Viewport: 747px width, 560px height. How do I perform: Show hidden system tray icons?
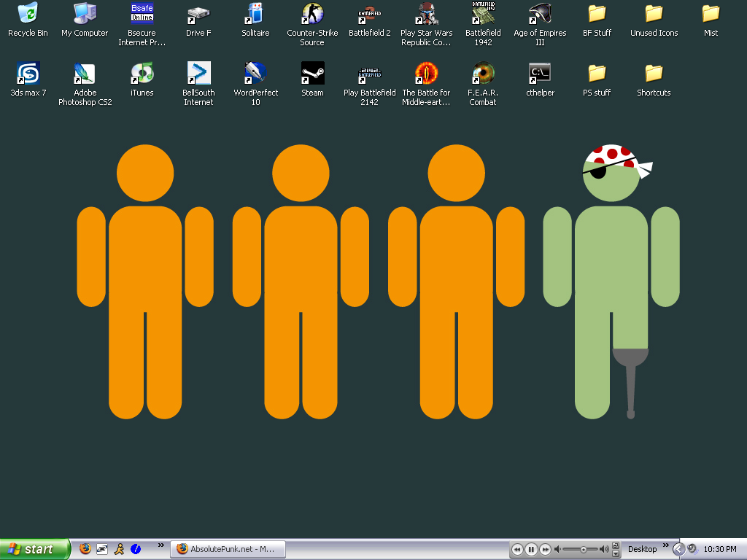(678, 549)
